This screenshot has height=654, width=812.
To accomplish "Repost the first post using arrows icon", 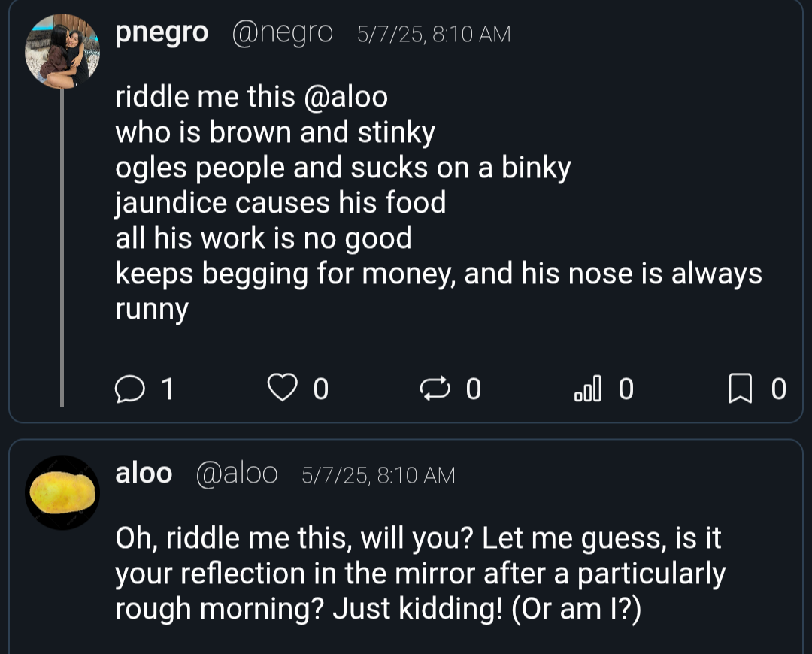I will pyautogui.click(x=435, y=389).
